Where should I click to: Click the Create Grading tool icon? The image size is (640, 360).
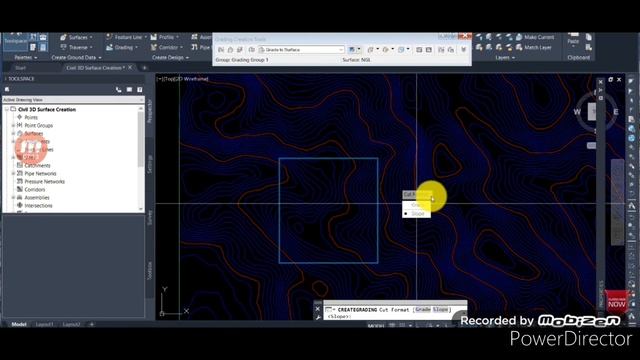(351, 50)
